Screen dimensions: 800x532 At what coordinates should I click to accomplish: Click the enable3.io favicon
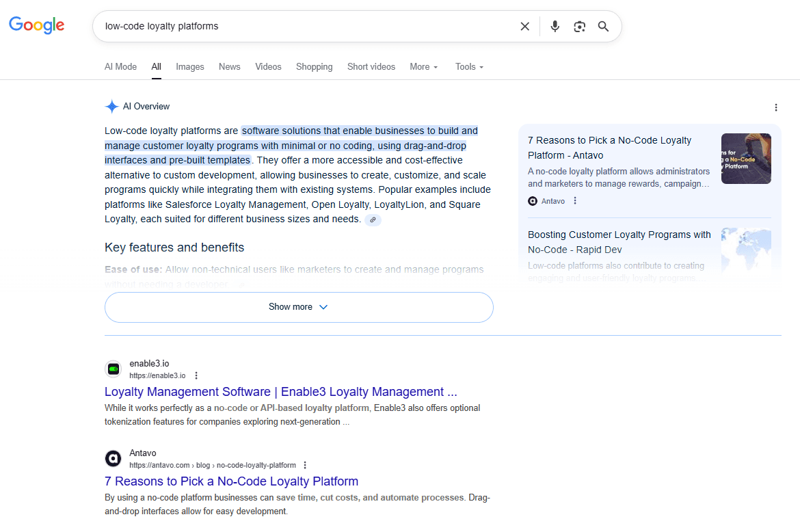coord(114,369)
